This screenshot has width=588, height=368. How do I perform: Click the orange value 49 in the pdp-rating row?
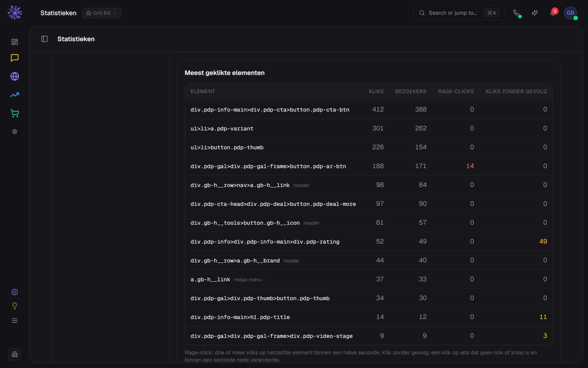[543, 241]
